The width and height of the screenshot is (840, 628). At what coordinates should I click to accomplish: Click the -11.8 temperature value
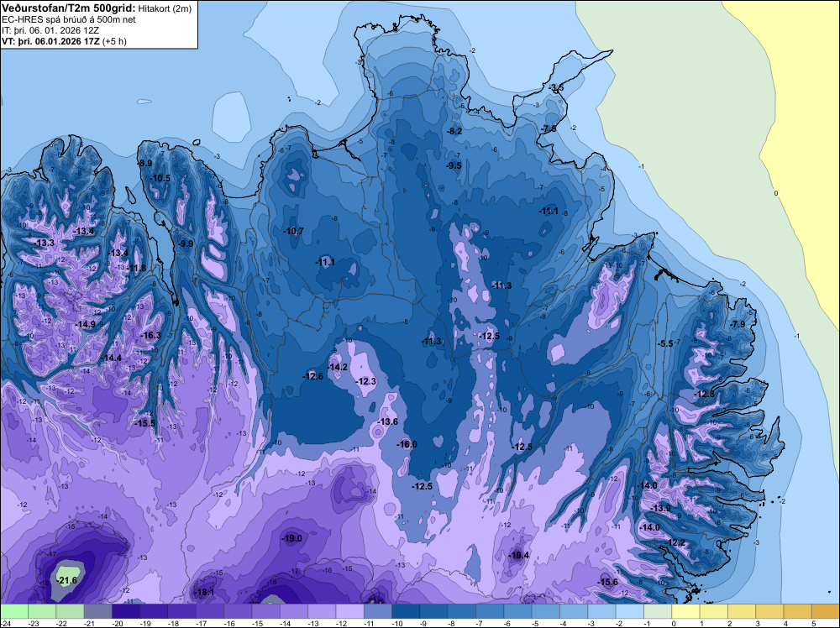(136, 268)
